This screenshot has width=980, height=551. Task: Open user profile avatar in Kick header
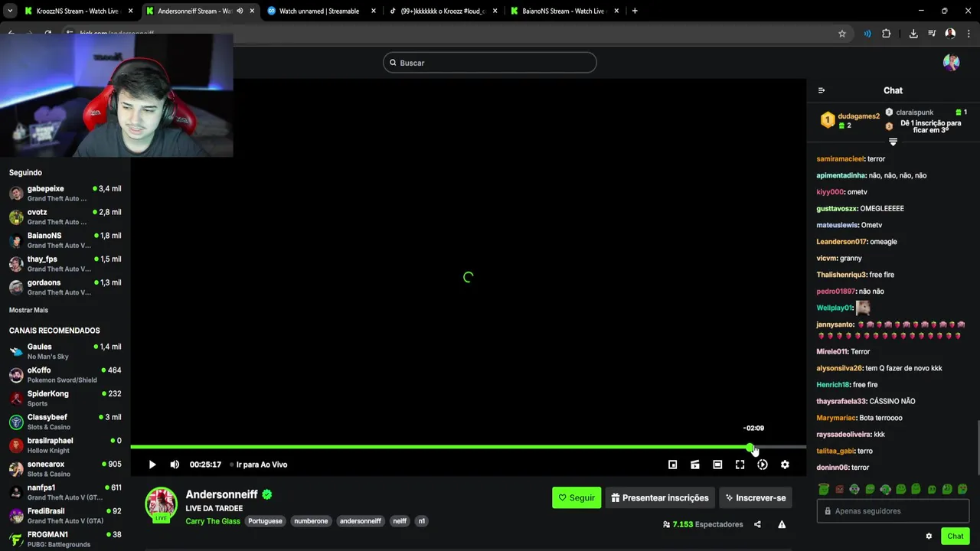[x=951, y=63]
